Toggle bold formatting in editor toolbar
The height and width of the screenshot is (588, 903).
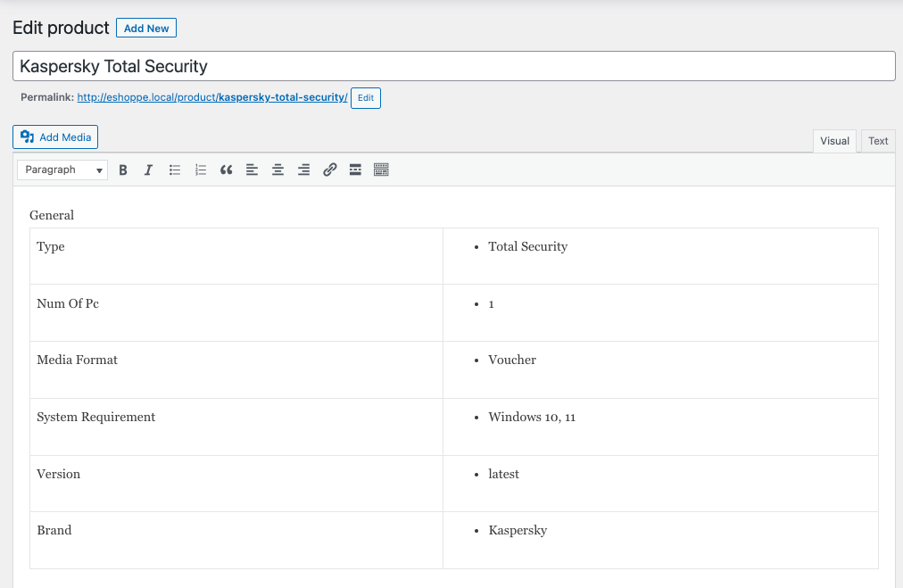point(122,170)
